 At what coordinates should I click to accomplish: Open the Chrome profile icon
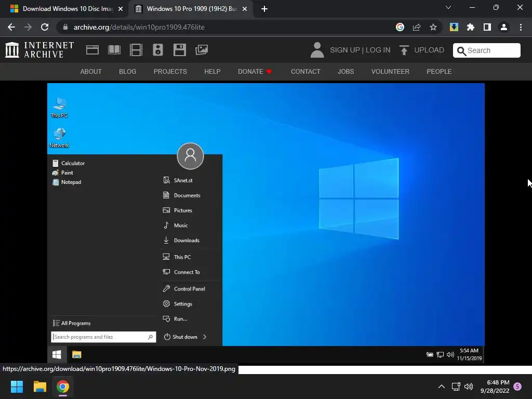click(x=504, y=27)
